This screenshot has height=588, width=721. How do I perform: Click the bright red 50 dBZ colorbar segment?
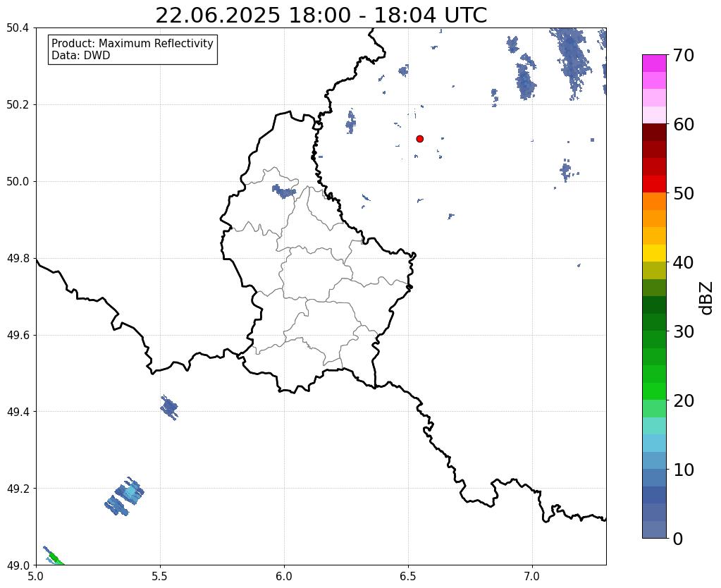(x=654, y=184)
